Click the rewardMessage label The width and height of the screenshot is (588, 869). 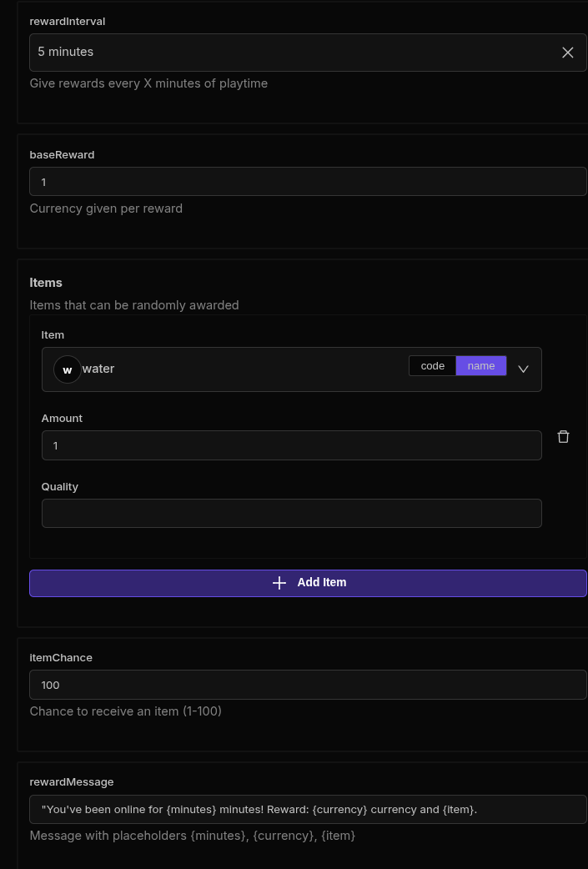[x=72, y=782]
